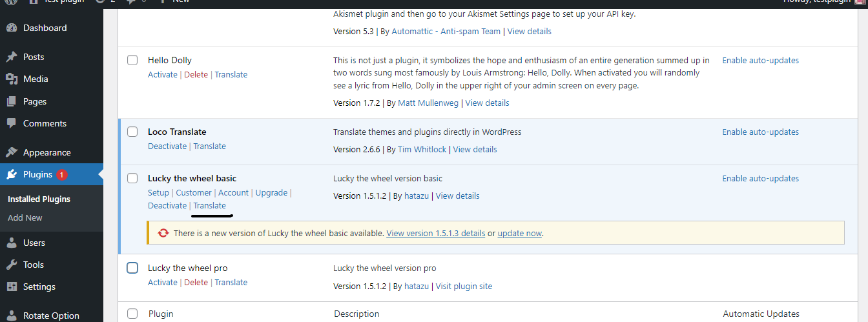Select the Hello Dolly checkbox
This screenshot has height=322, width=868.
pos(132,60)
